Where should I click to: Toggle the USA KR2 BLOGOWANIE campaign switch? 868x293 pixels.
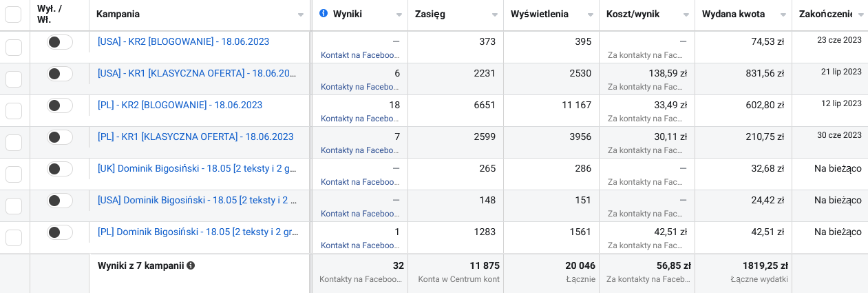pos(59,42)
